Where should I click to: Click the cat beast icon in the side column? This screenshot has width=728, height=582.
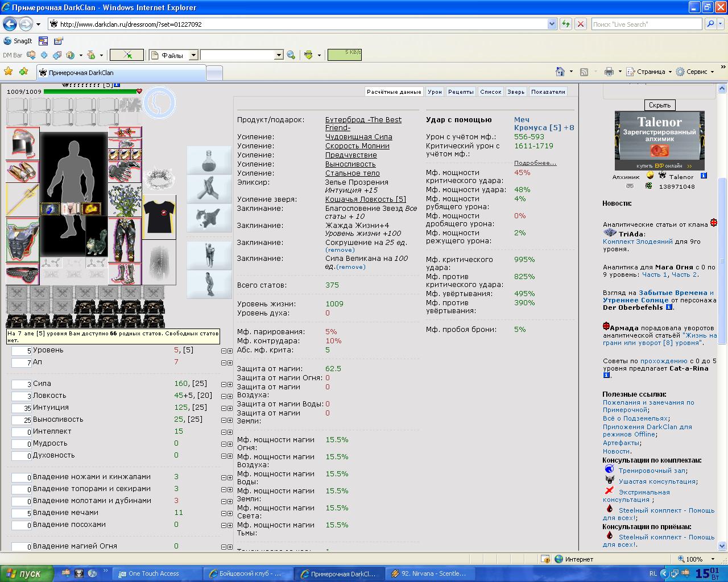(x=209, y=218)
